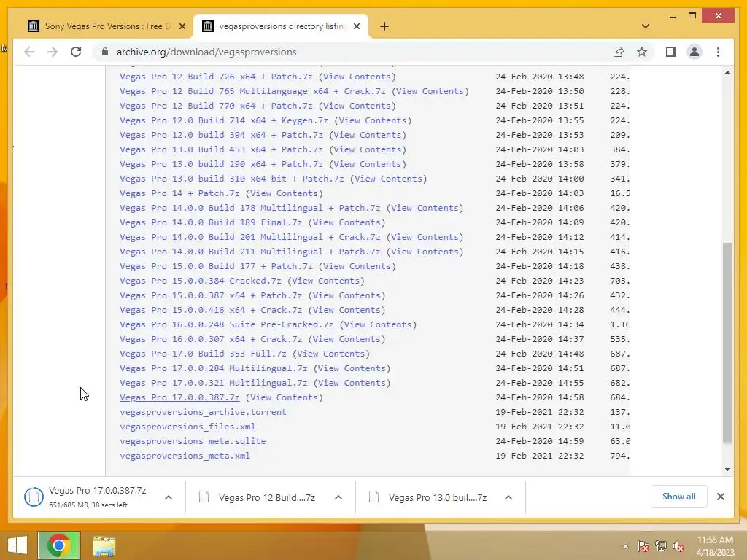Click the 24-Feb-2020 14:58 date entry
The image size is (747, 560).
(539, 397)
